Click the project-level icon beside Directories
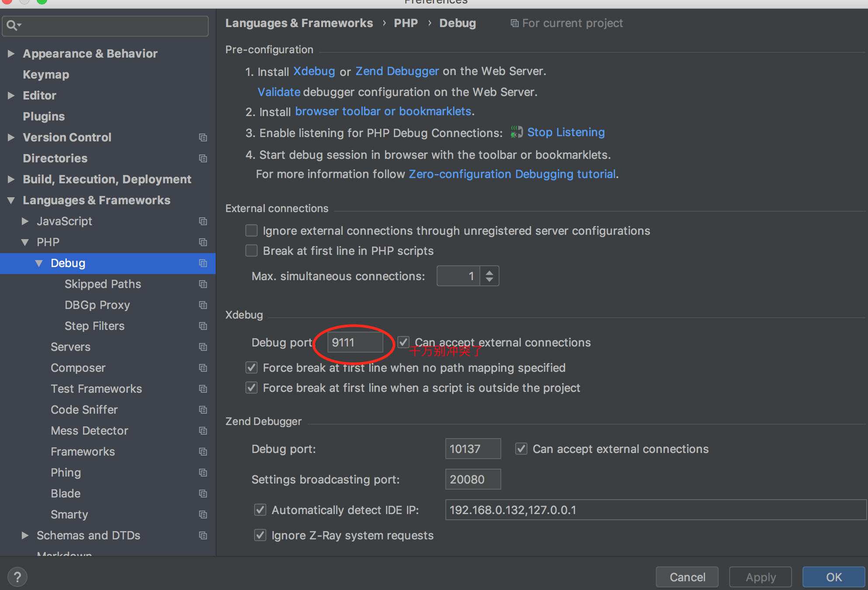 [x=203, y=158]
